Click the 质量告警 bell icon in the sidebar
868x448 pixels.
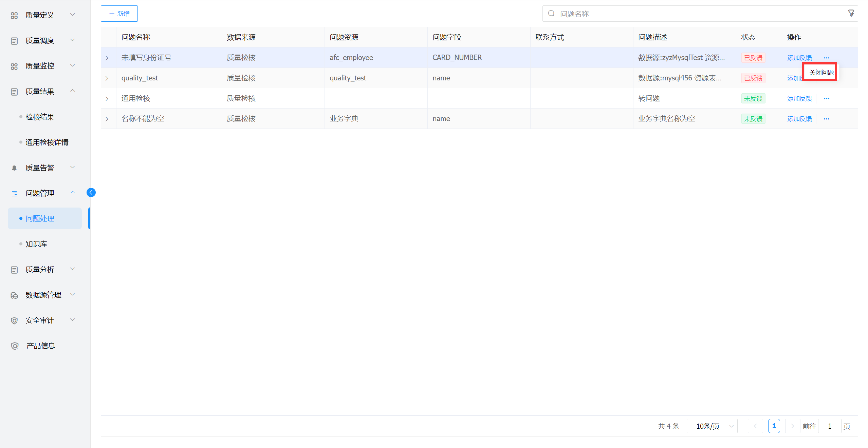point(14,168)
